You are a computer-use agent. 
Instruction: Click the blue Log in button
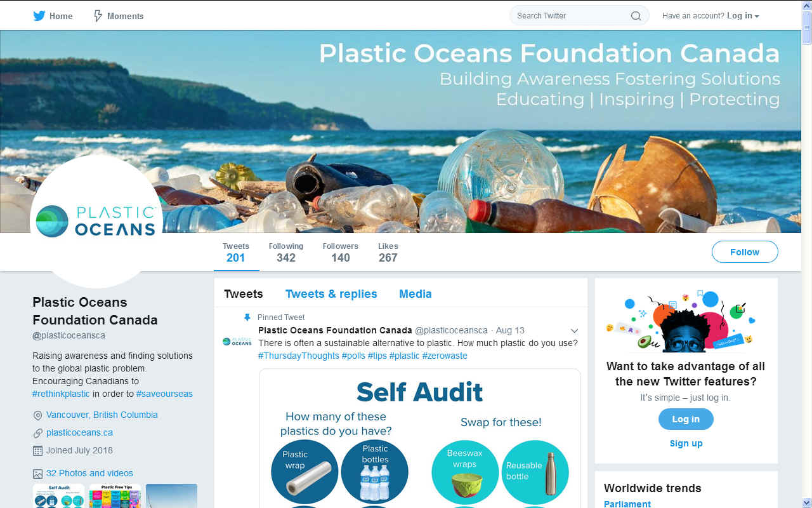(686, 419)
